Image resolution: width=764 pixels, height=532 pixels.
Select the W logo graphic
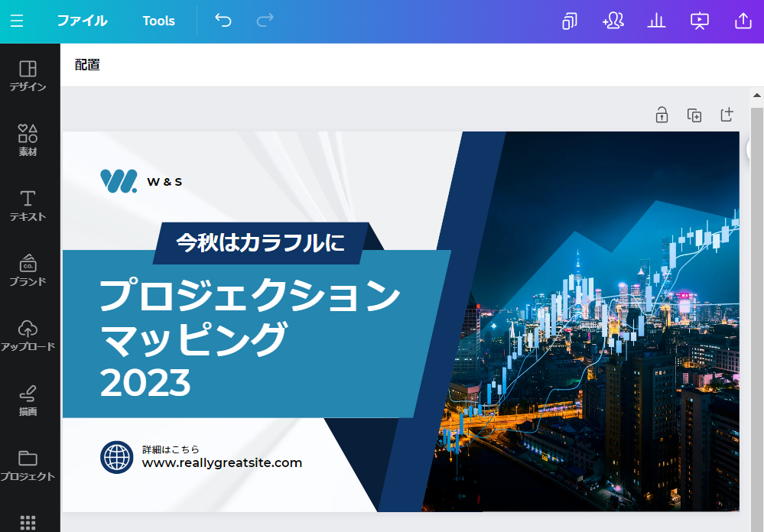pos(119,180)
